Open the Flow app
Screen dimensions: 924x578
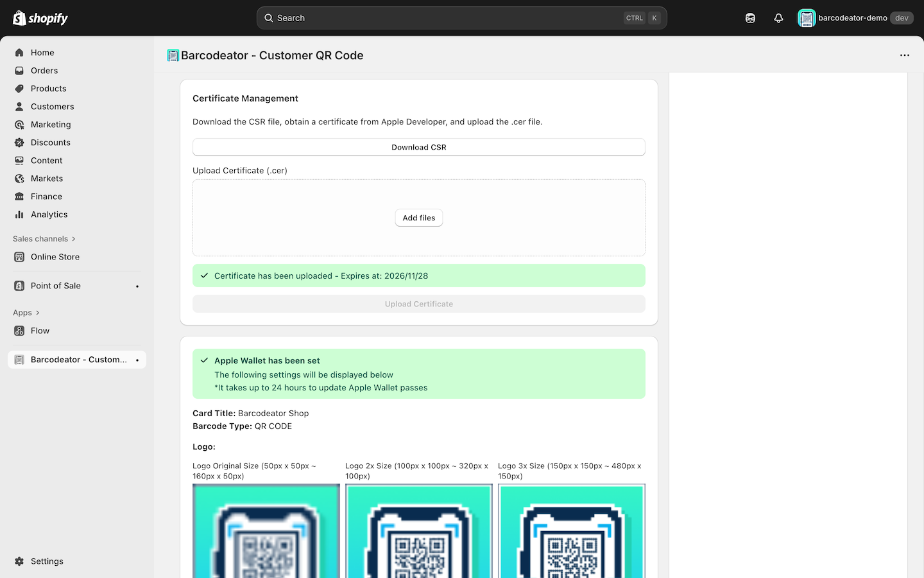[40, 331]
